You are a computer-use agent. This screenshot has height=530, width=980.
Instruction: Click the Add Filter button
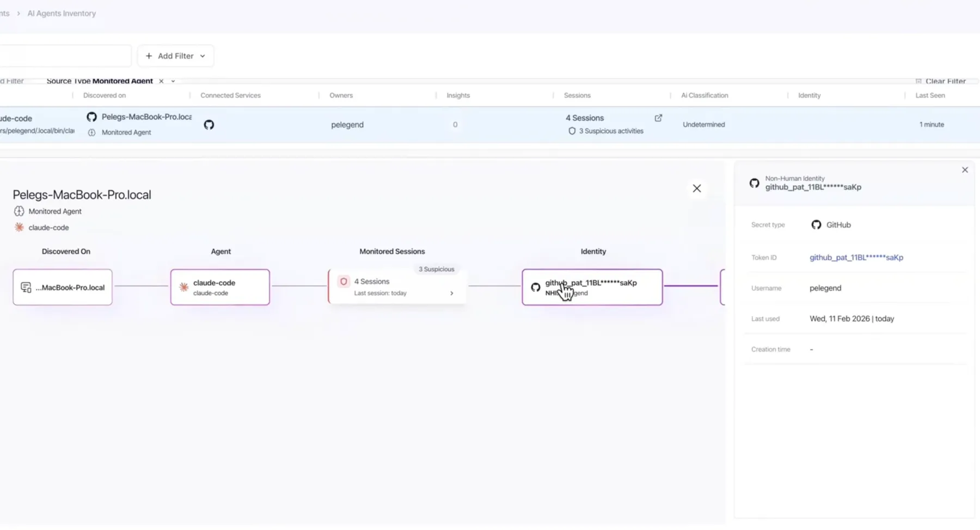(175, 56)
